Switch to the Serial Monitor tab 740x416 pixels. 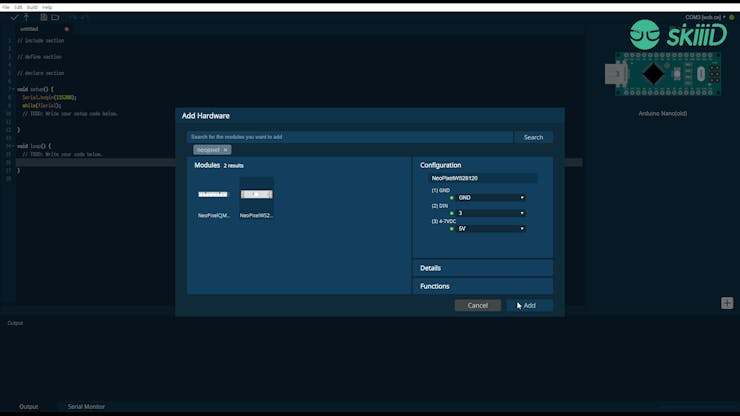pyautogui.click(x=86, y=407)
